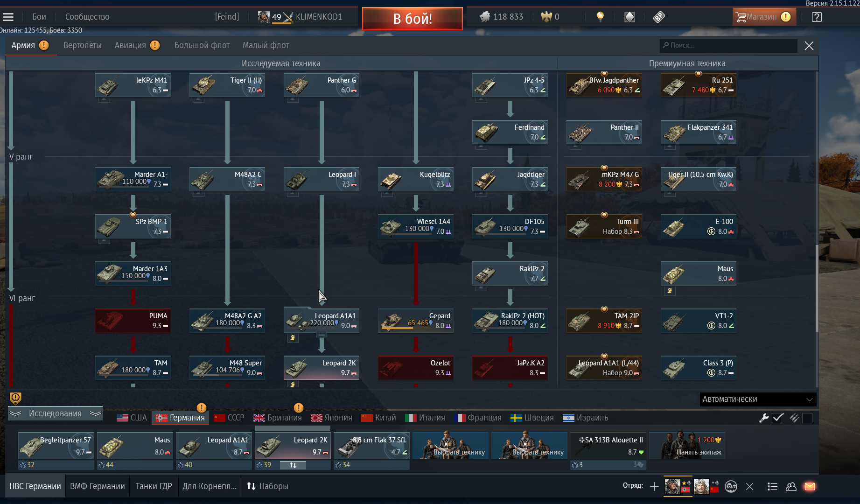Screen dimensions: 860x504
Task: Select the Kugelblitz vehicle cell
Action: pos(416,180)
